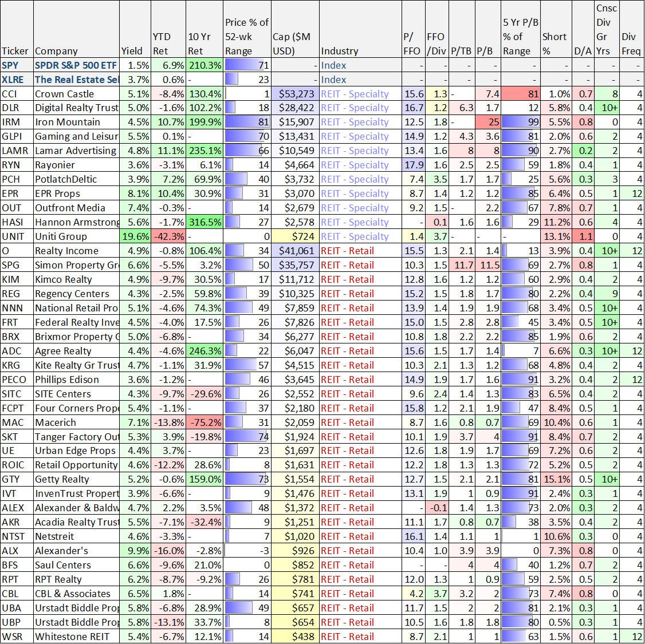Select EPR Props 8.1% yield cell
Screen dimensions: 645x644
point(135,193)
